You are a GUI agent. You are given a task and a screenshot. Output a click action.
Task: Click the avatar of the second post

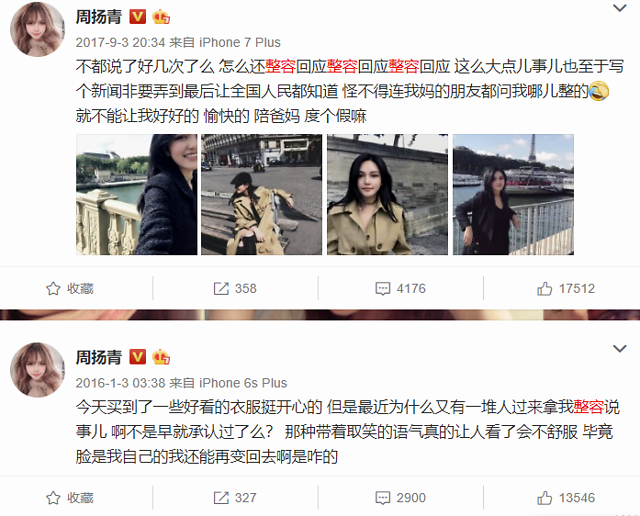pos(37,369)
